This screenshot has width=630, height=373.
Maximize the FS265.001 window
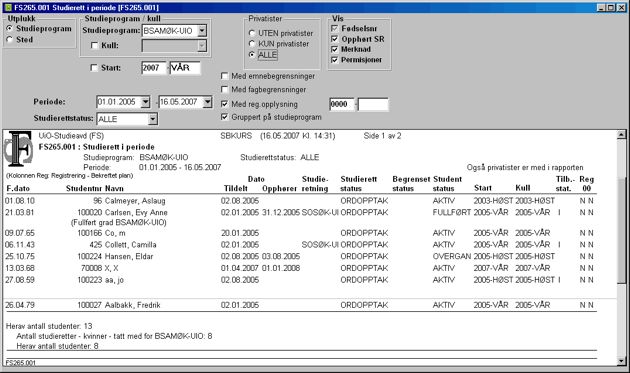click(x=610, y=8)
